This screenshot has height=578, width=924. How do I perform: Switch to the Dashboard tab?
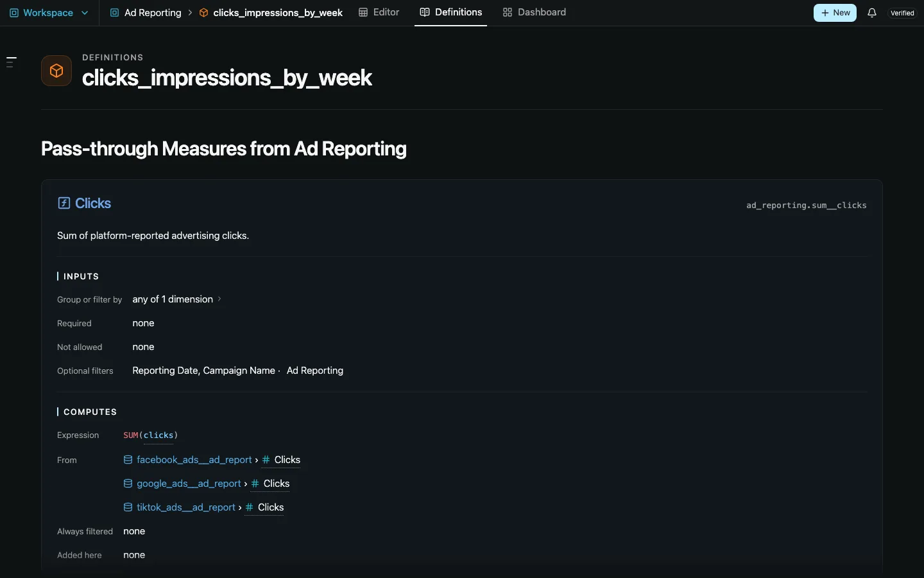point(535,12)
